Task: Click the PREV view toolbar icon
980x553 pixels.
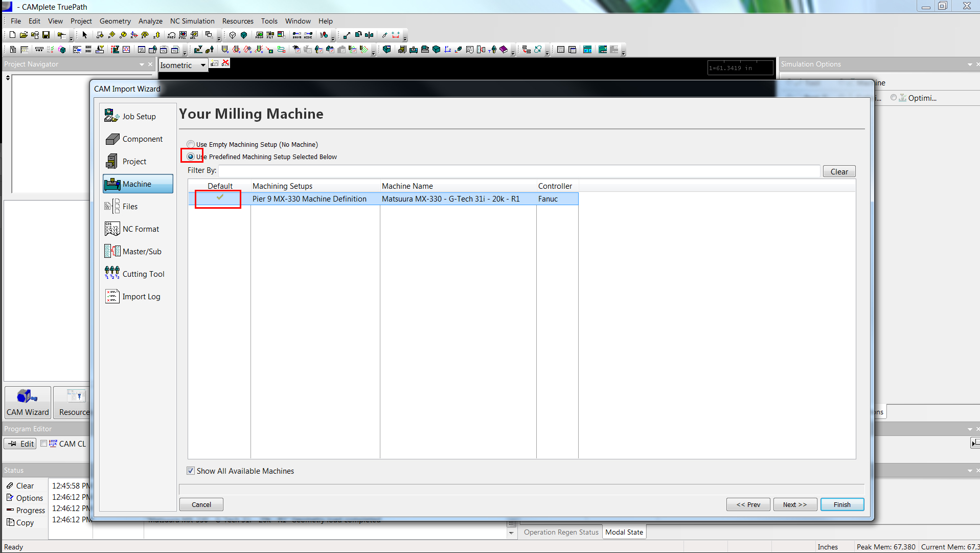Action: click(172, 35)
